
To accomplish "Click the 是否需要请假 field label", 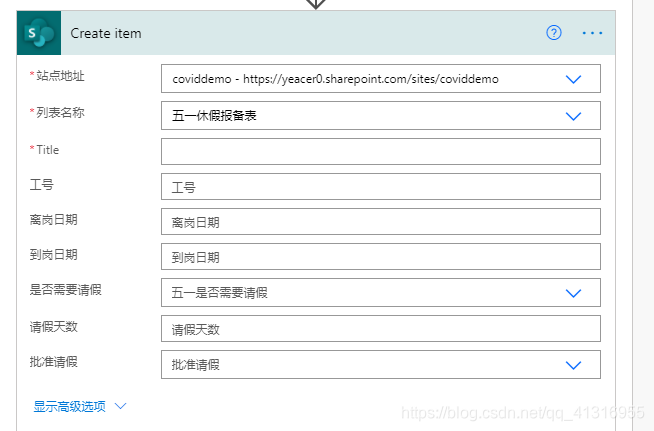I will click(x=65, y=290).
